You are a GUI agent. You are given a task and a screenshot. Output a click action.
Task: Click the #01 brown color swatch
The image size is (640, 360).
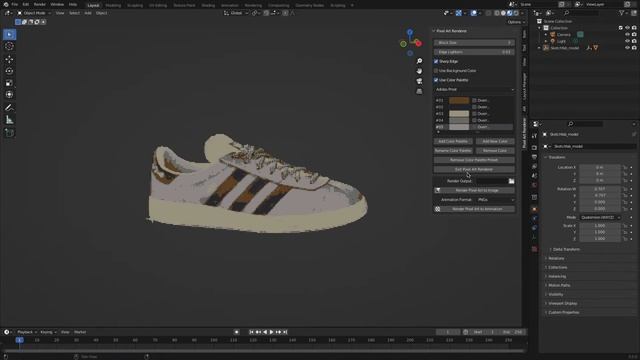[459, 100]
